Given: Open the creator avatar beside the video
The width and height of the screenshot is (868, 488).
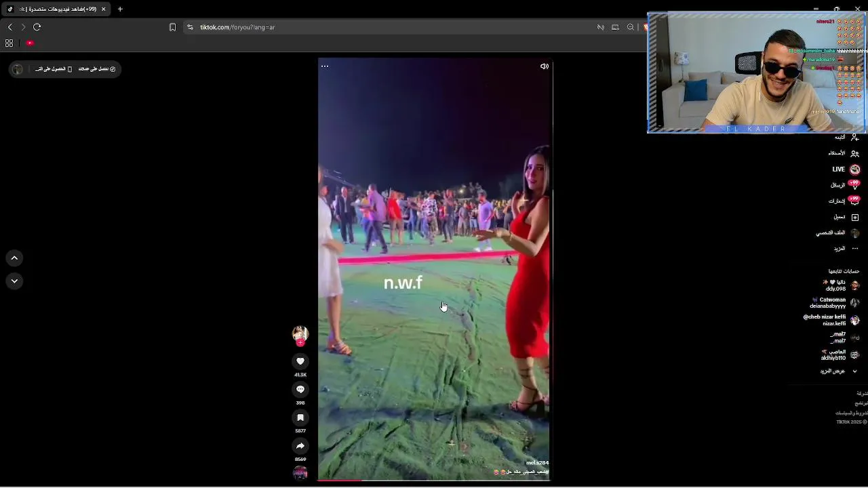Looking at the screenshot, I should click(x=300, y=332).
